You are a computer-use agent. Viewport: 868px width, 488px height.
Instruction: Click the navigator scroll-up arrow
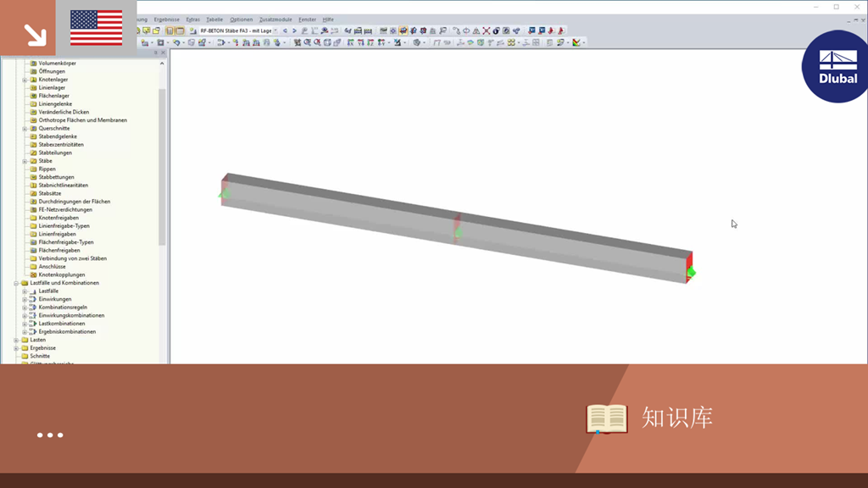pyautogui.click(x=162, y=64)
